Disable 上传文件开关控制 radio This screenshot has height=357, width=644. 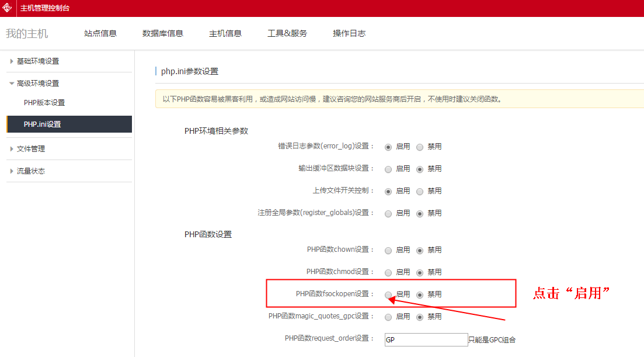click(x=420, y=191)
